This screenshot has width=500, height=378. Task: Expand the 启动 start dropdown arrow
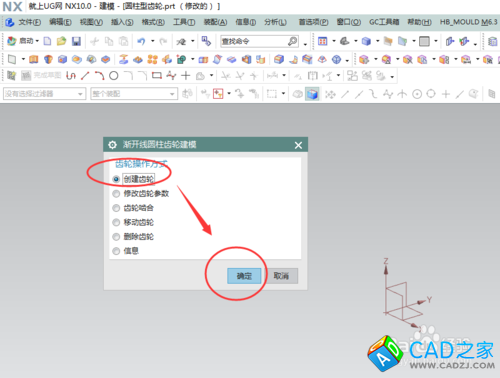37,41
